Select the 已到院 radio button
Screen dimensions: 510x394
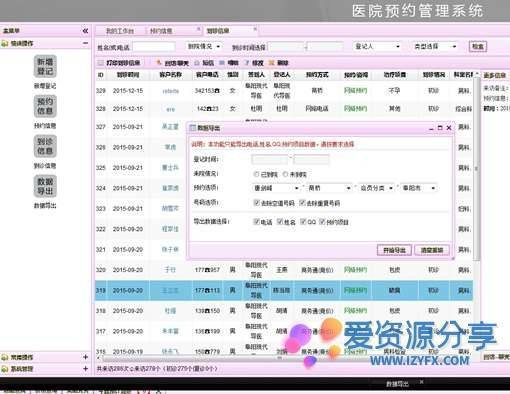(x=256, y=174)
